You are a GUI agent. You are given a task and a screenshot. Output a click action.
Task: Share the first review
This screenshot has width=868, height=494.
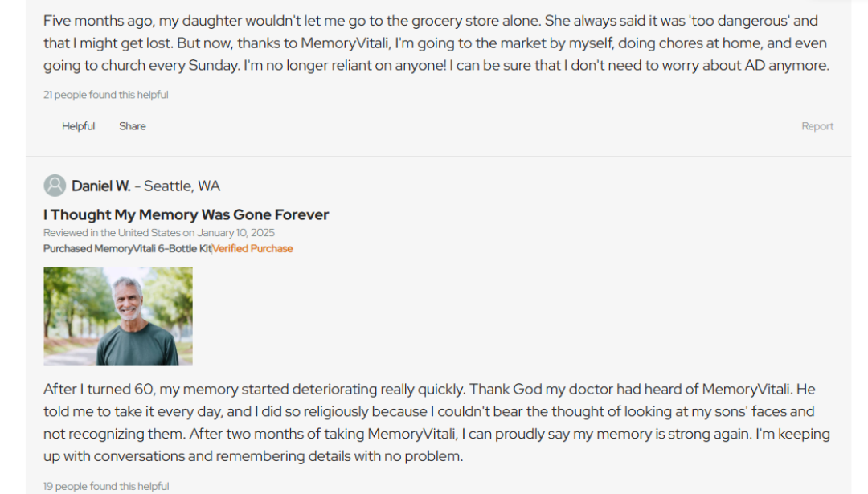pyautogui.click(x=133, y=126)
